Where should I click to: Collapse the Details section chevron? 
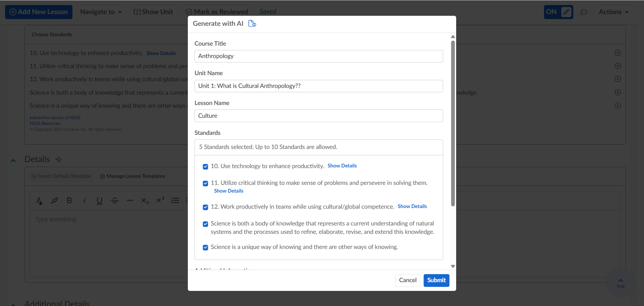(x=13, y=160)
